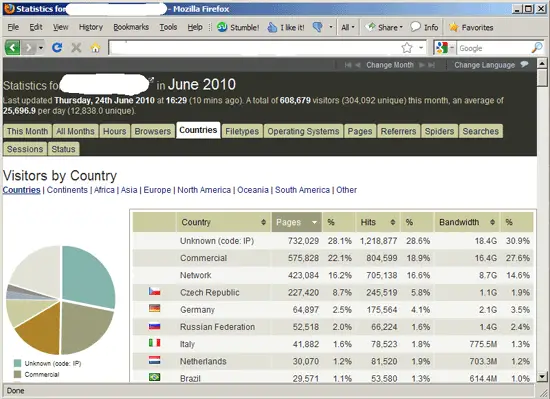Open the Info speech bubble button
The image size is (550, 399).
(424, 27)
